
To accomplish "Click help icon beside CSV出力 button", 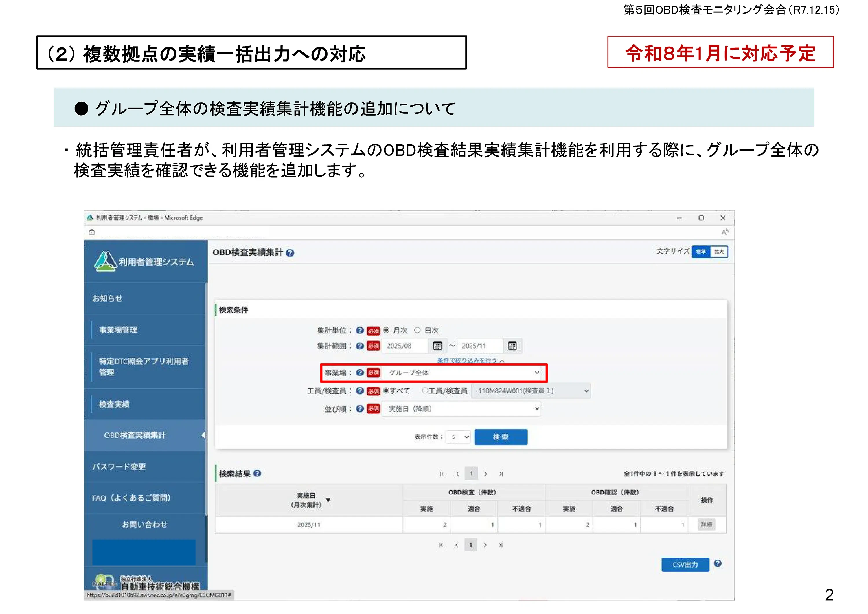I will click(718, 564).
